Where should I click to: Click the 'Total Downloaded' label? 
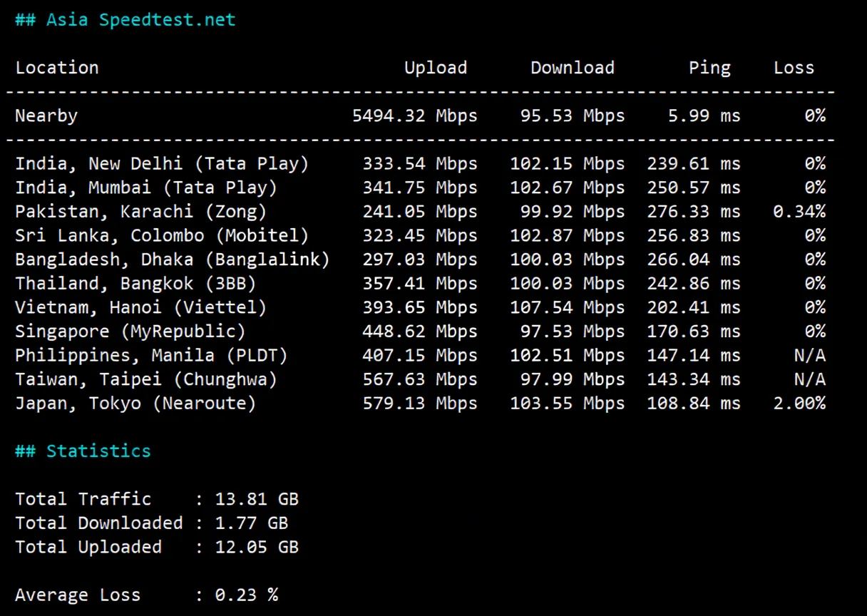pyautogui.click(x=99, y=523)
